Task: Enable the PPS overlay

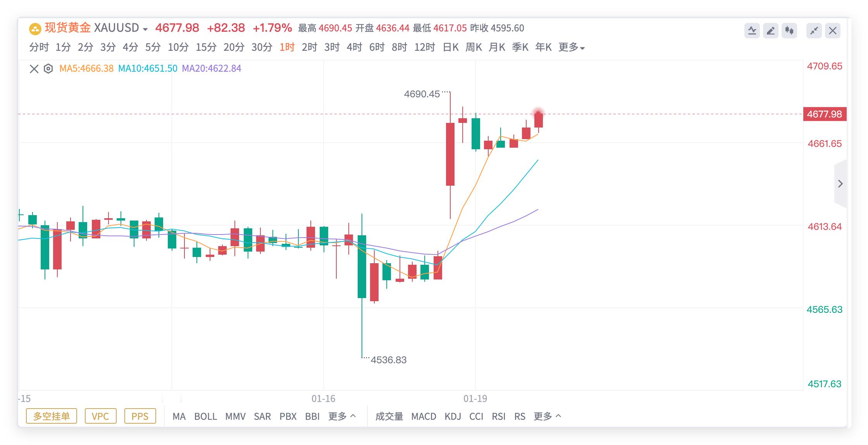Action: click(x=140, y=416)
